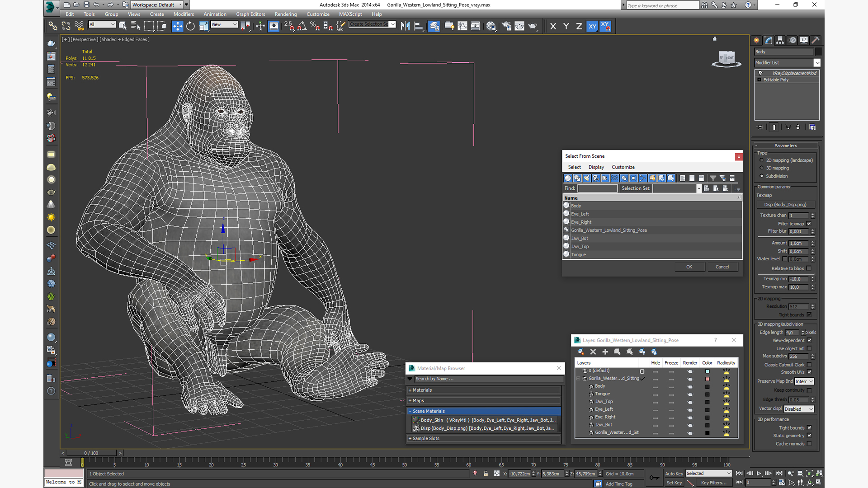868x488 pixels.
Task: Click the funnel filter icon in Select From Scene
Action: pos(713,178)
